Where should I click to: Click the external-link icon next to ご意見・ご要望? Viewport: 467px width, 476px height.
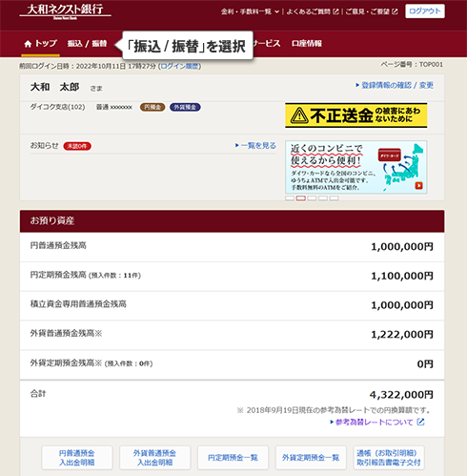(x=395, y=11)
